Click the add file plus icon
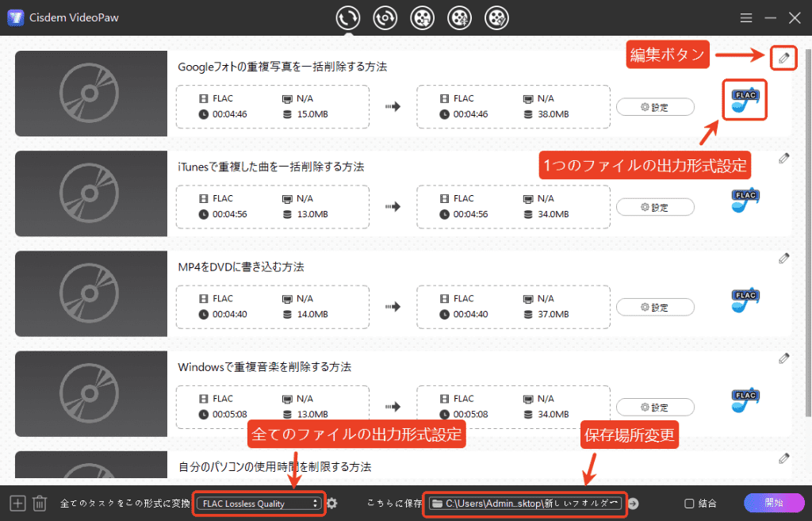Screen dimensions: 812x521 click(x=17, y=503)
